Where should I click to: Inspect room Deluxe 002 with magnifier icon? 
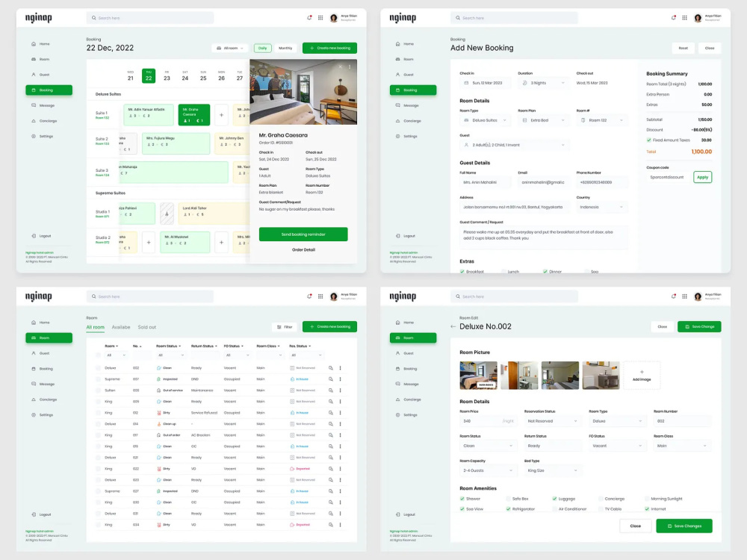tap(331, 368)
